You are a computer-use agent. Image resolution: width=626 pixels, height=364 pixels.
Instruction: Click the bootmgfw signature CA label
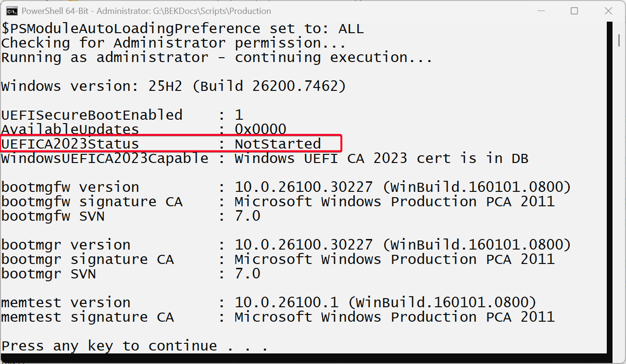pyautogui.click(x=92, y=201)
